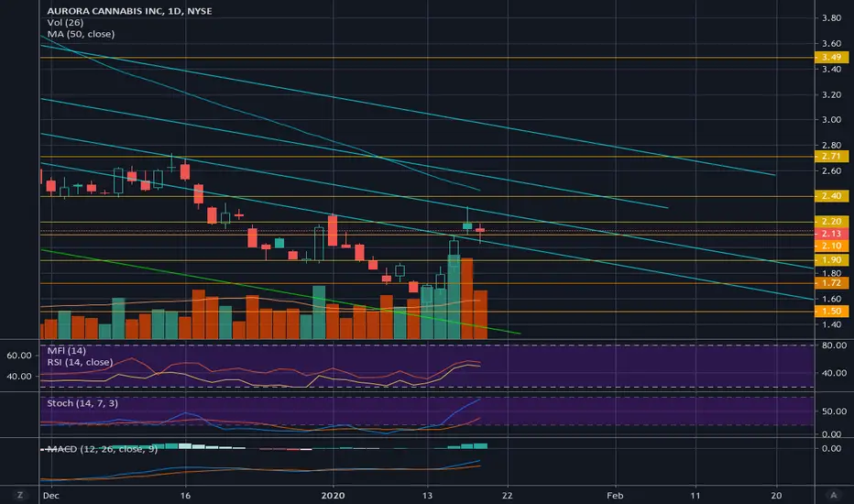Click the 1.50 price level tag
Screen dimensions: 854x504
(831, 312)
